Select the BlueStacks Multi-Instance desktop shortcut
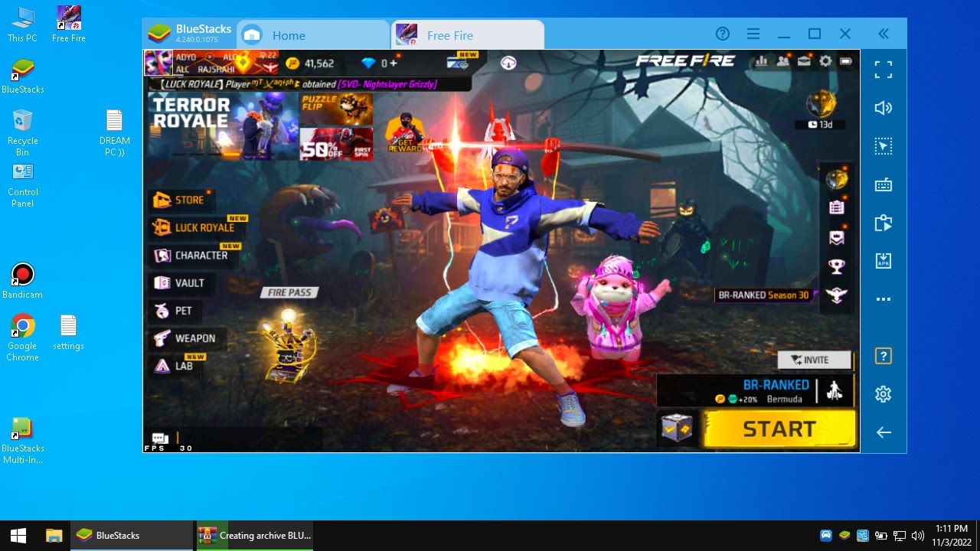The height and width of the screenshot is (551, 980). (22, 441)
